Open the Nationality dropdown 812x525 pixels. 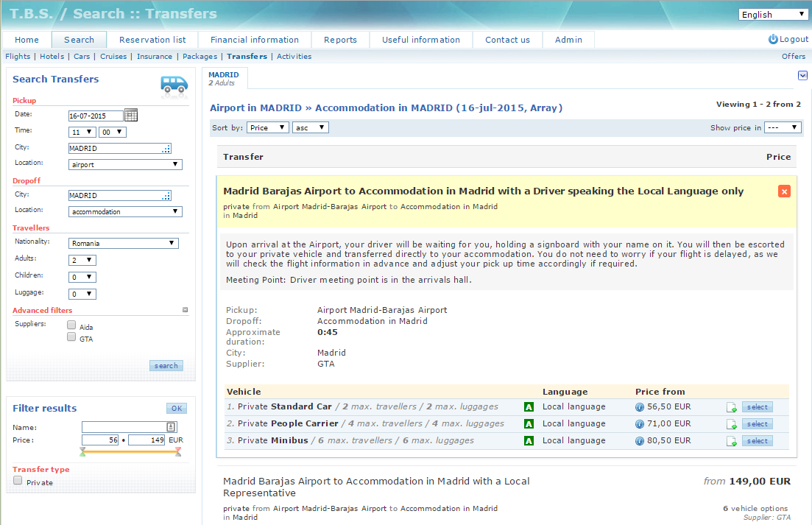click(124, 243)
